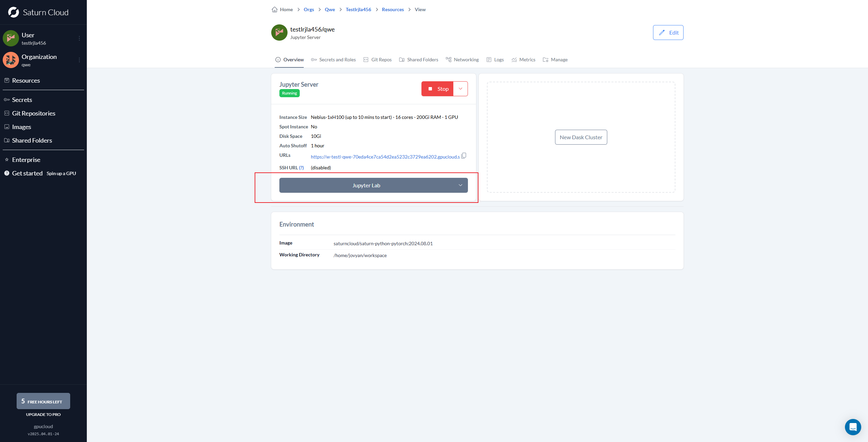Viewport: 868px width, 442px height.
Task: Click Get started in the sidebar
Action: click(x=27, y=173)
